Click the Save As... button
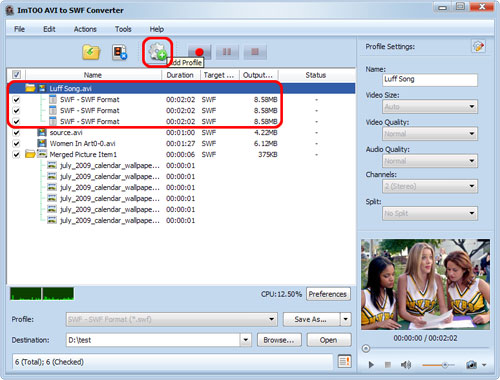500x380 pixels. 311,319
